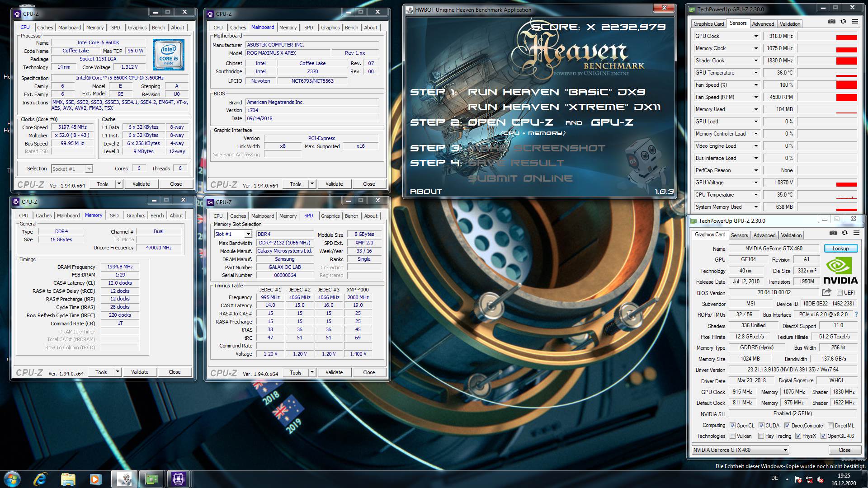Click the bus interface question mark icon
The height and width of the screenshot is (488, 868).
[856, 314]
